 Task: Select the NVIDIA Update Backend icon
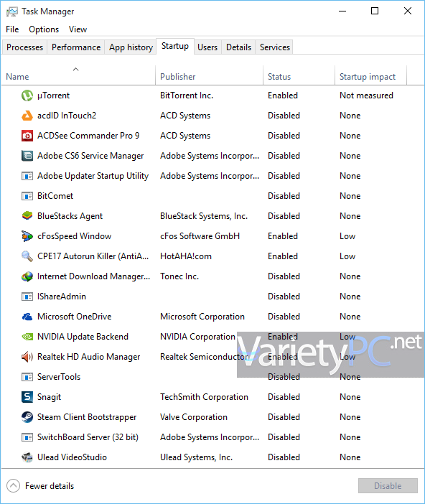[x=27, y=337]
